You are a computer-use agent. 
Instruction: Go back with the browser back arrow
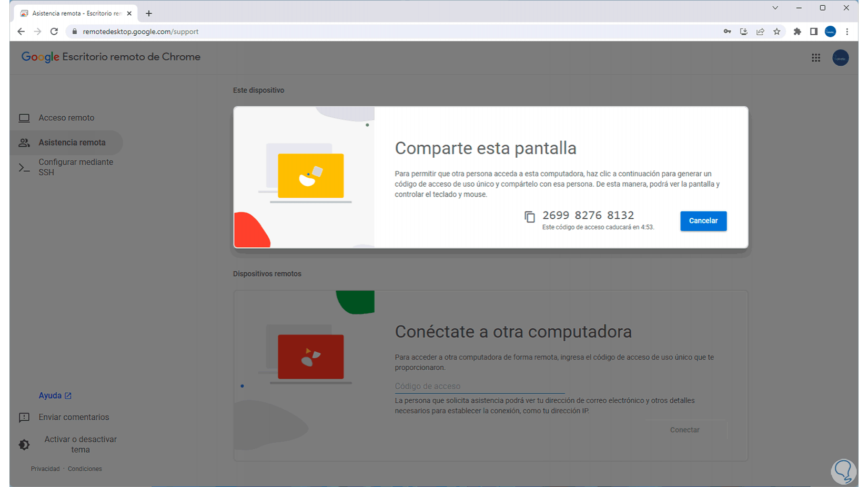coord(21,32)
